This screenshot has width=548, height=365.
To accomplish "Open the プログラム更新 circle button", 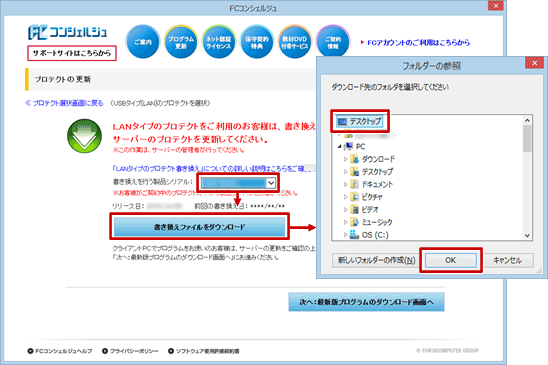I will [181, 42].
